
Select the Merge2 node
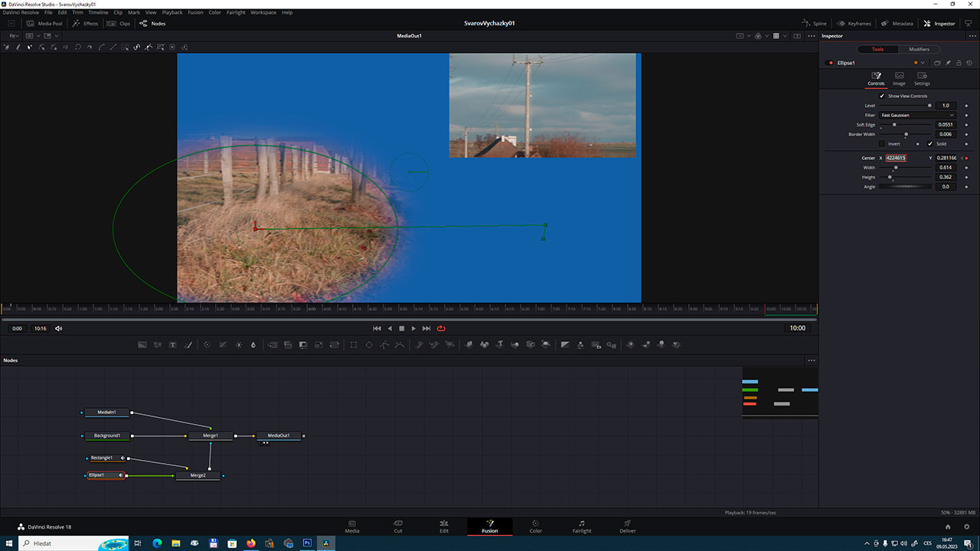coord(198,475)
